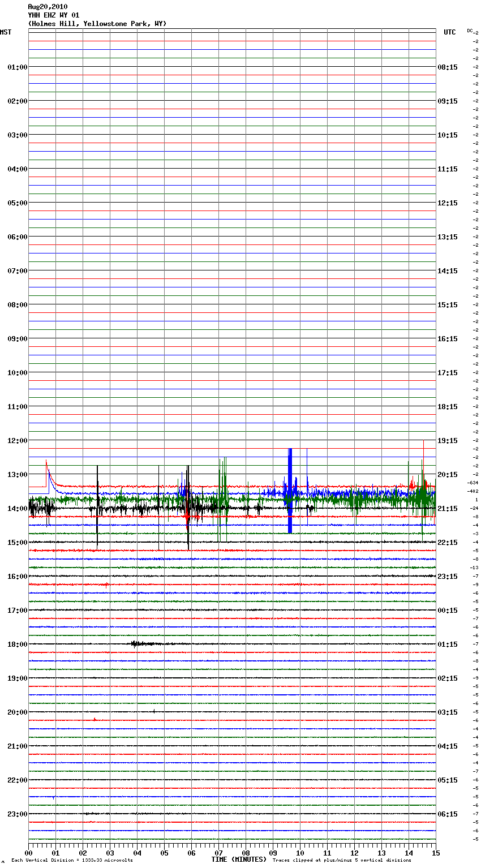The height and width of the screenshot is (868, 481).
Task: Click the 13 minute tick label
Action: 381,853
